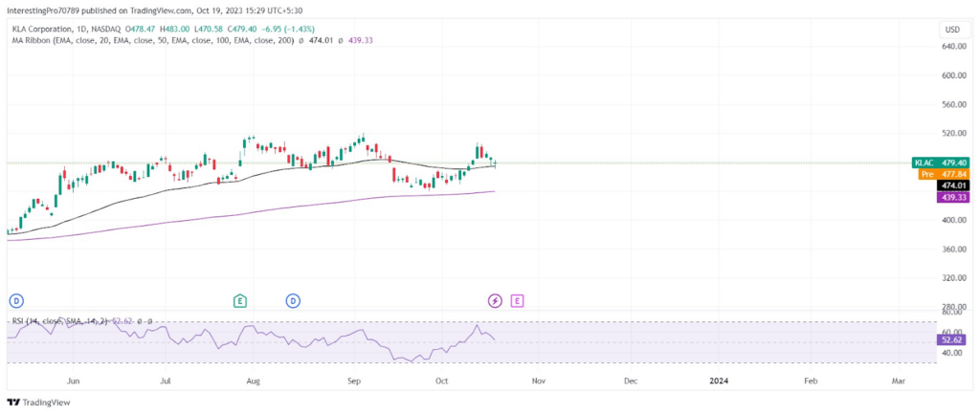Click the Feb time axis label
Screen dimensions: 980x414
point(811,381)
